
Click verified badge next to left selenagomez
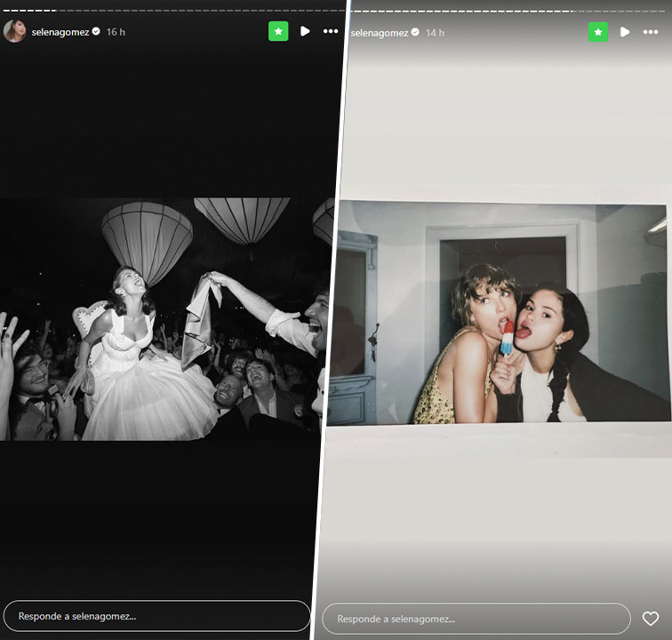(96, 31)
